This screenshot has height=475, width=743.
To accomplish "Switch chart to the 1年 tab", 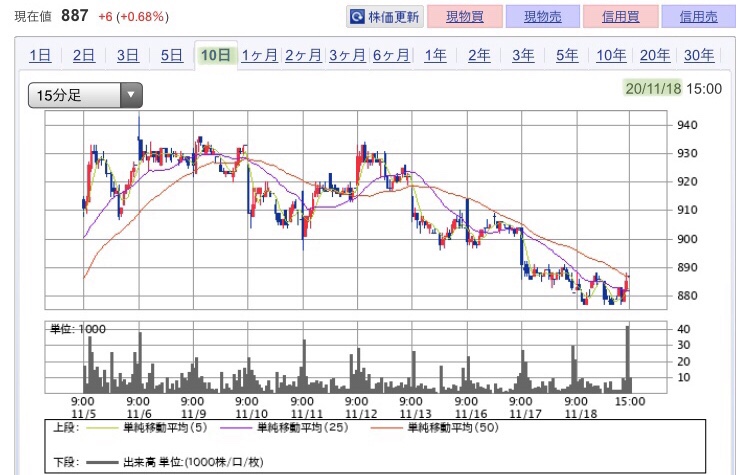I will point(435,55).
